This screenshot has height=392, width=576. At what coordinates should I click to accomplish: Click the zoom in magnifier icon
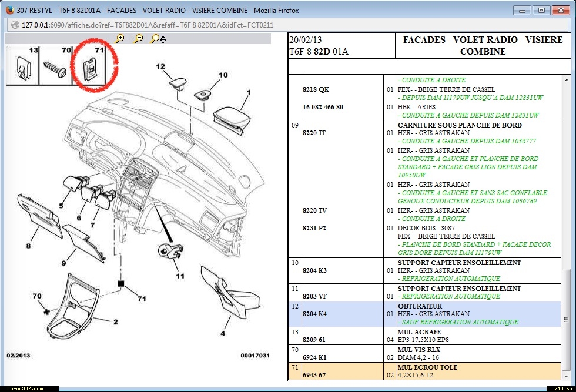pos(120,39)
